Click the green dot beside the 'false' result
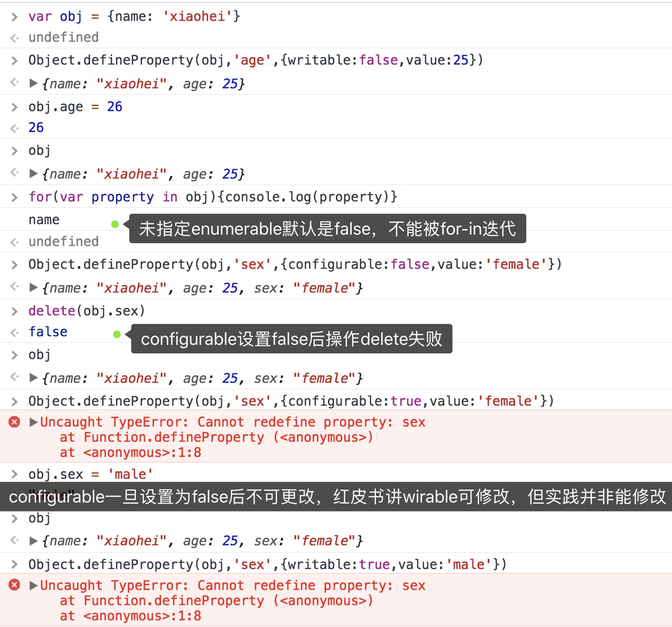The width and height of the screenshot is (672, 627). pyautogui.click(x=117, y=334)
